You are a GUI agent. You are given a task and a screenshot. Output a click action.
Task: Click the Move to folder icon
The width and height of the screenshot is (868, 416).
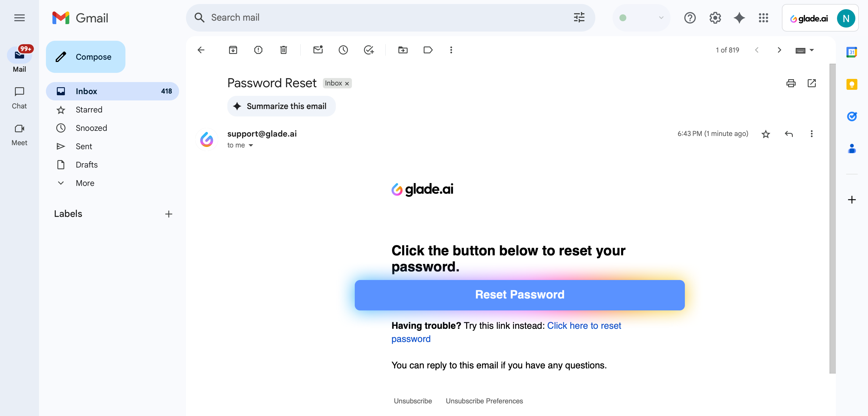(403, 50)
